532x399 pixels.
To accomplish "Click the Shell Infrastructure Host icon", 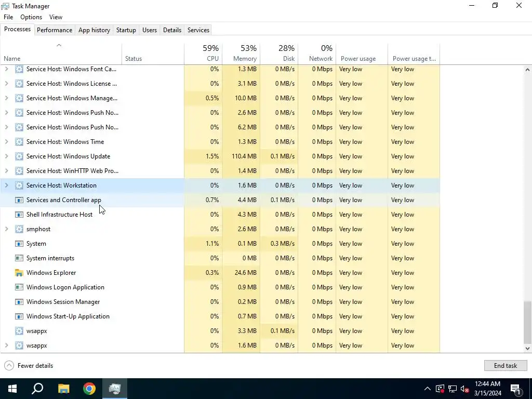I will pyautogui.click(x=19, y=215).
